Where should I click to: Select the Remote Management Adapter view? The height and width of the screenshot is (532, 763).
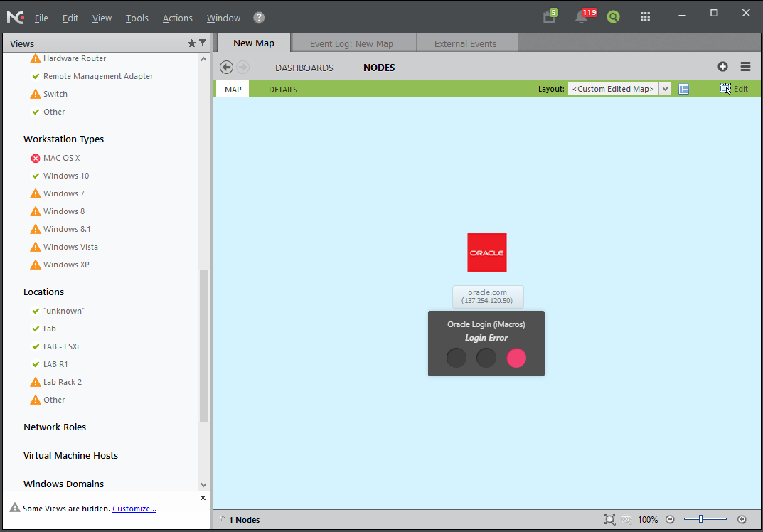coord(98,76)
